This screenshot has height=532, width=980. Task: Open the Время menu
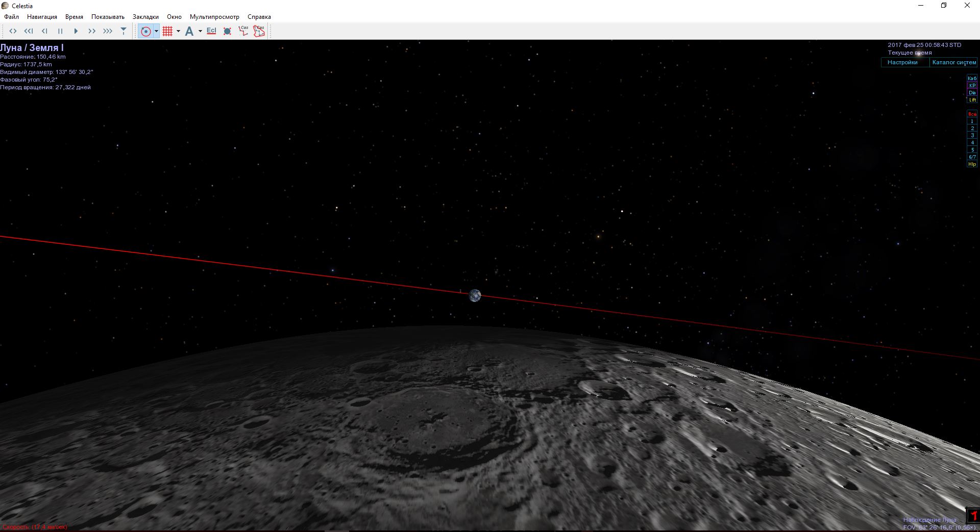coord(74,17)
